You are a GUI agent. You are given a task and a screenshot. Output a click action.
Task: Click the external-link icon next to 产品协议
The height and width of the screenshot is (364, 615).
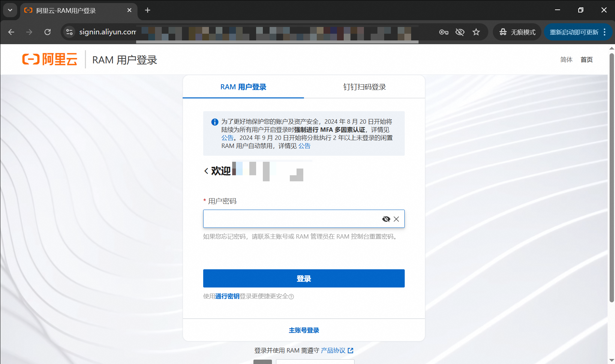tap(350, 351)
